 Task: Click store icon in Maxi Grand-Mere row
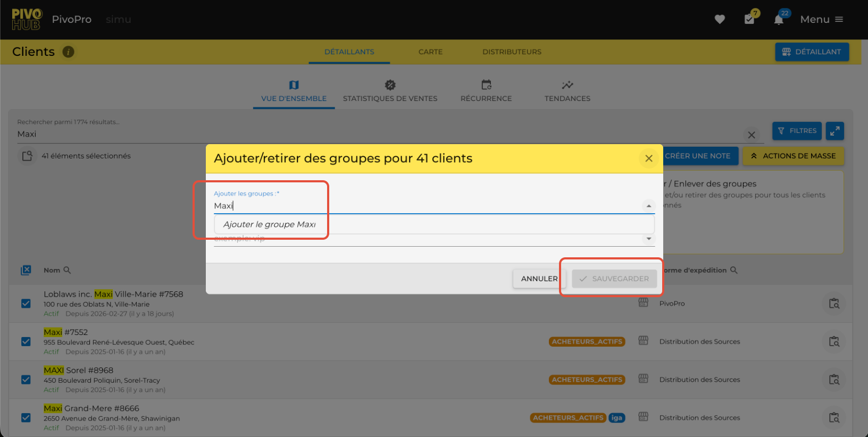644,417
